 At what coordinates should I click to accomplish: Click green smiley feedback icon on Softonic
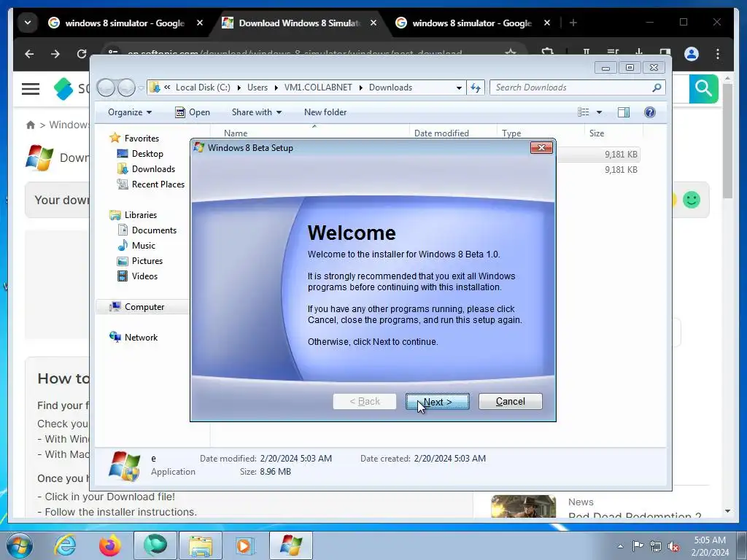692,200
